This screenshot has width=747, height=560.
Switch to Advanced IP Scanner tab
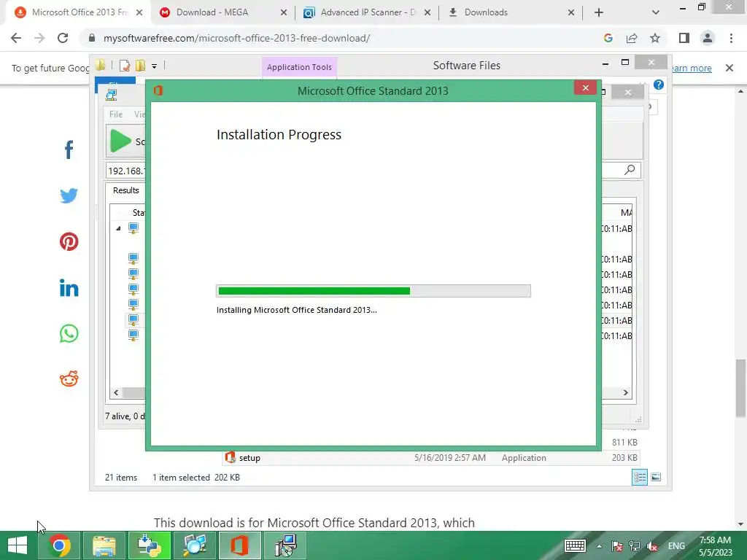pyautogui.click(x=368, y=12)
